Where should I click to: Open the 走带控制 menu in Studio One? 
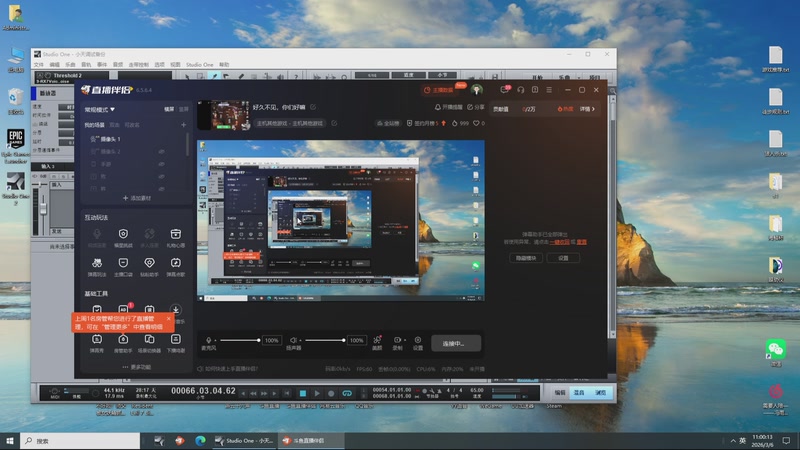coord(138,65)
